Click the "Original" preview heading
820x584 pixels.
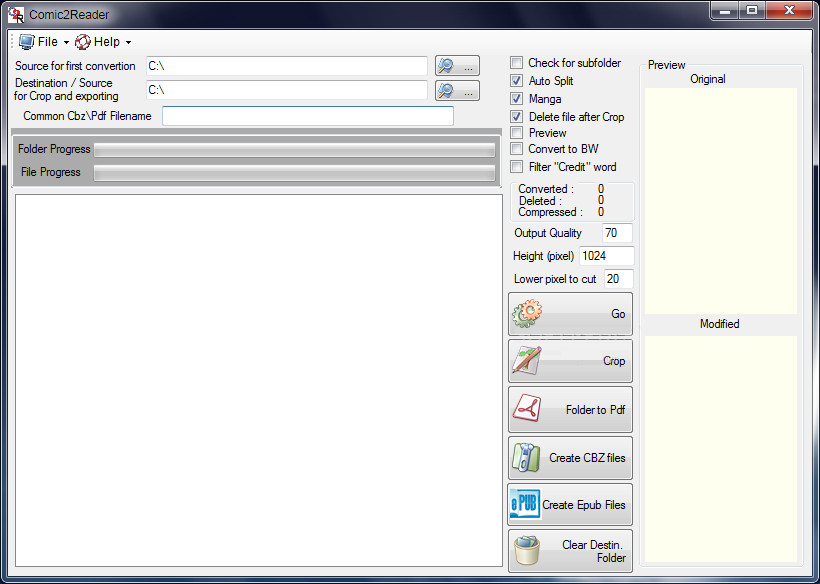[708, 79]
